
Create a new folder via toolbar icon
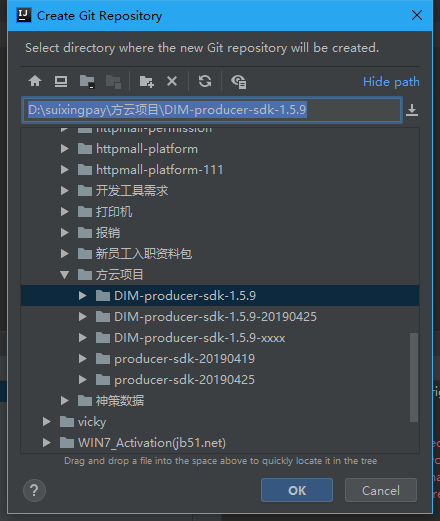[147, 81]
